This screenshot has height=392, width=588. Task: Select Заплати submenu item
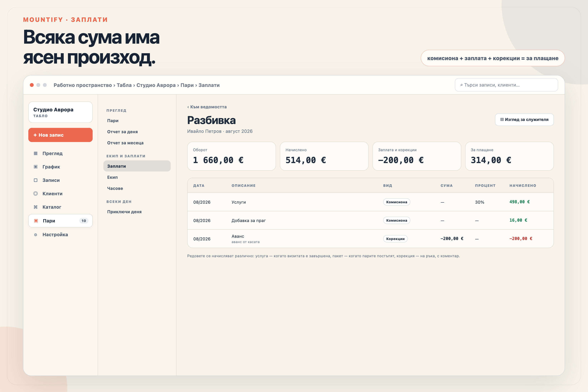[x=137, y=166]
